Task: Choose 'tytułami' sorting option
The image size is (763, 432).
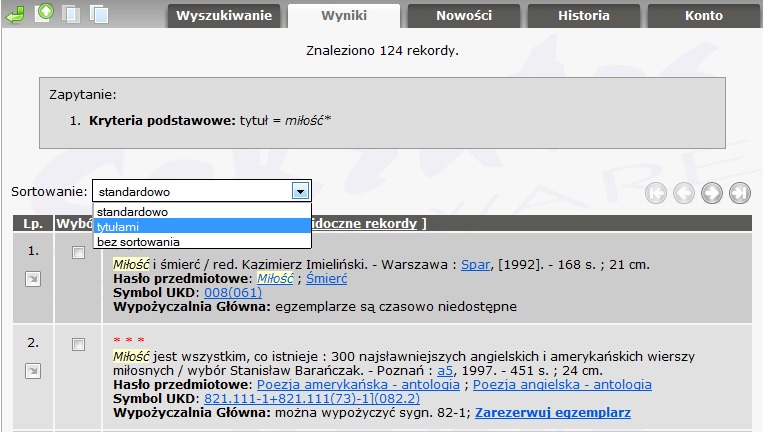Action: click(x=118, y=227)
